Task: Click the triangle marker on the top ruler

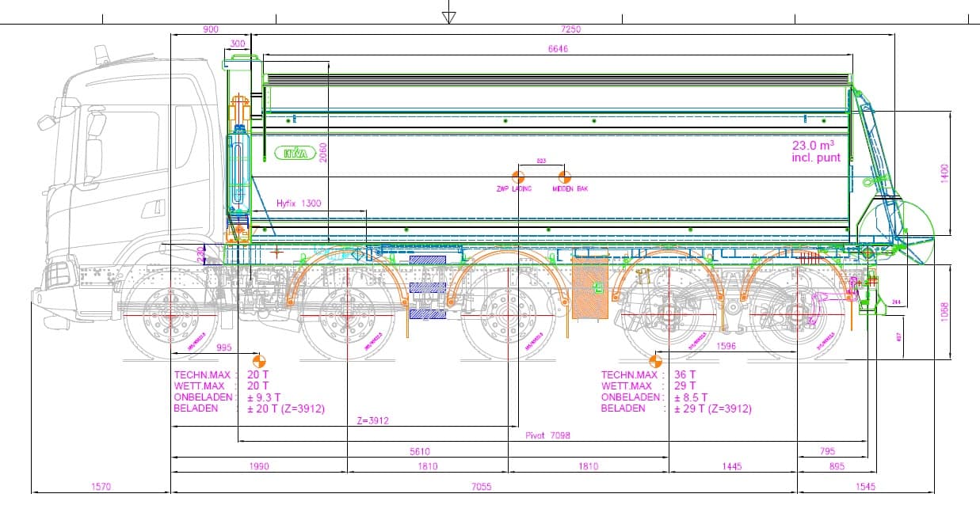Action: (x=449, y=17)
